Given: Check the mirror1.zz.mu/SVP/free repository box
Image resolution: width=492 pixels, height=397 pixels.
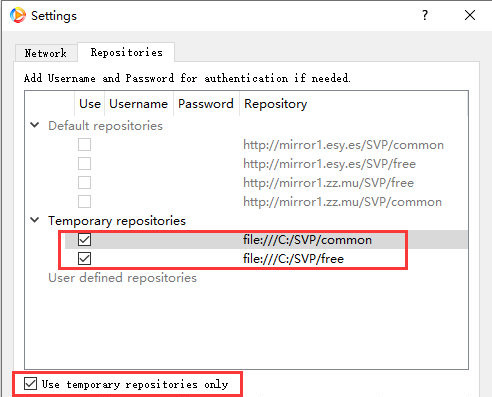Looking at the screenshot, I should [x=84, y=183].
